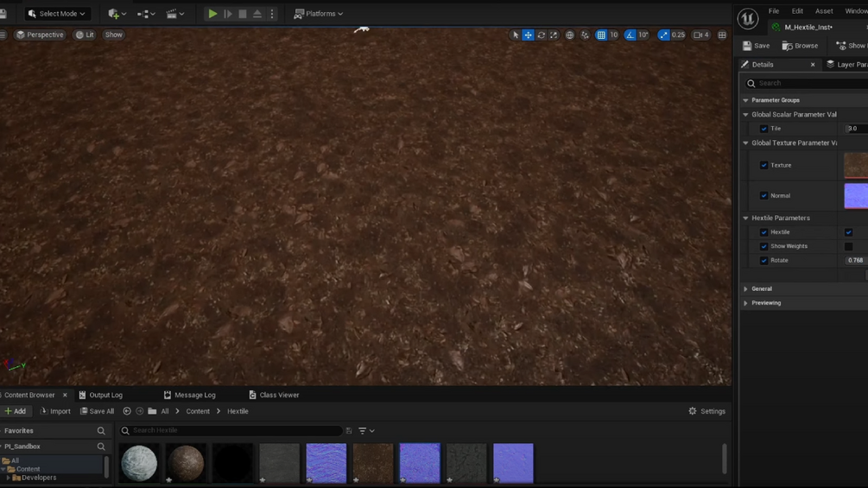Toggle the Rotate override checkbox
Viewport: 868px width, 488px height.
(764, 261)
